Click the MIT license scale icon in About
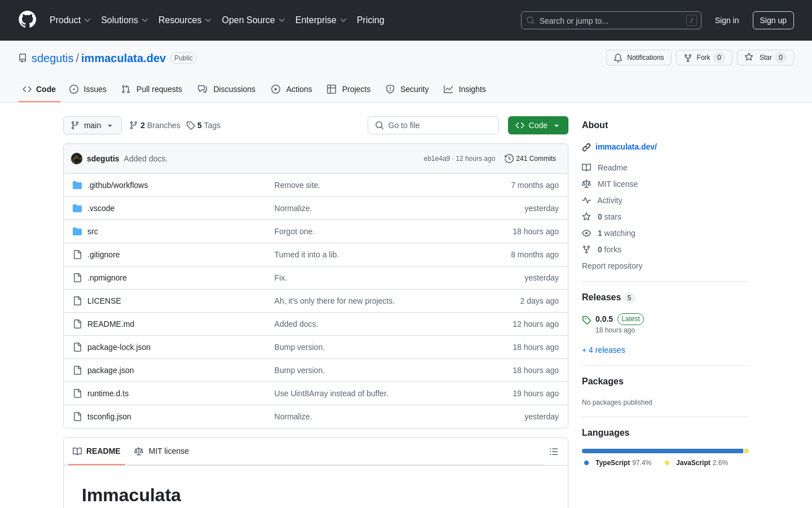The height and width of the screenshot is (508, 812). (x=586, y=184)
